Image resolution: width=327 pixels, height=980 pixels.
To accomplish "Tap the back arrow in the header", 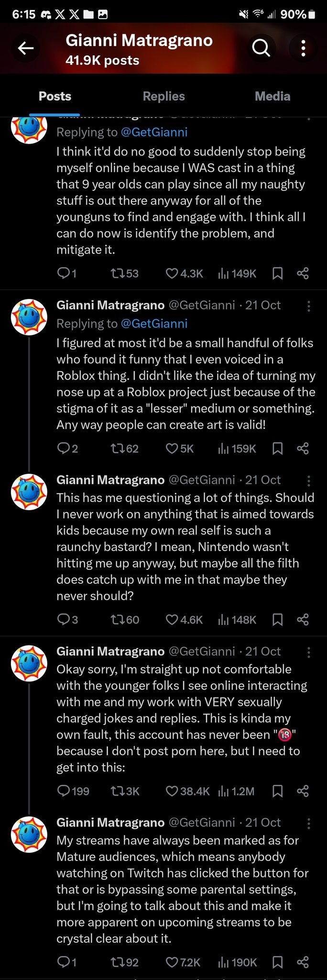I will click(x=25, y=48).
